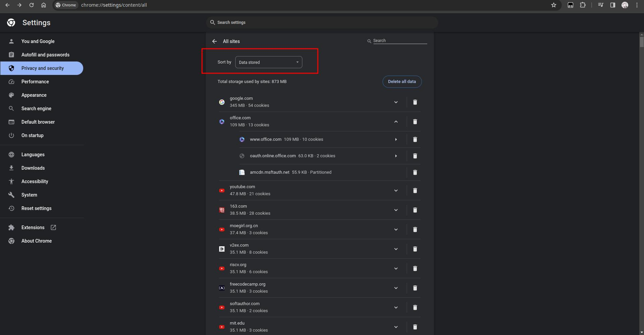Open oauth.online.office.com details arrow
The width and height of the screenshot is (644, 335).
pos(396,156)
